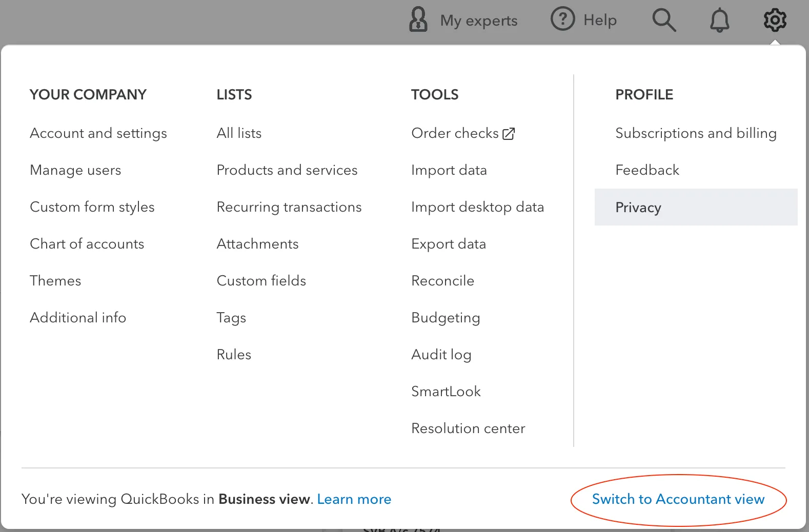
Task: Open Audit log
Action: [x=441, y=355]
